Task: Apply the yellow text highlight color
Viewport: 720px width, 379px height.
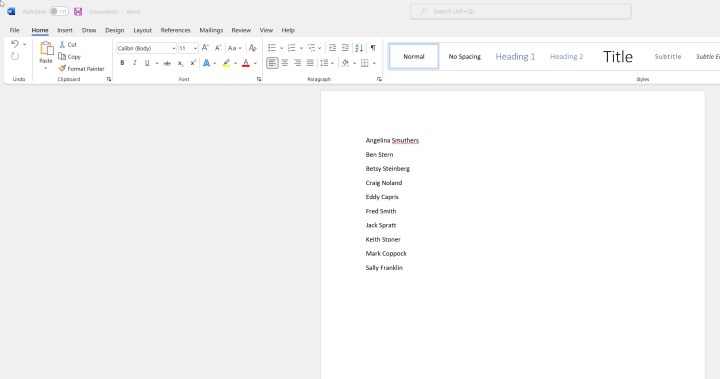Action: click(226, 63)
